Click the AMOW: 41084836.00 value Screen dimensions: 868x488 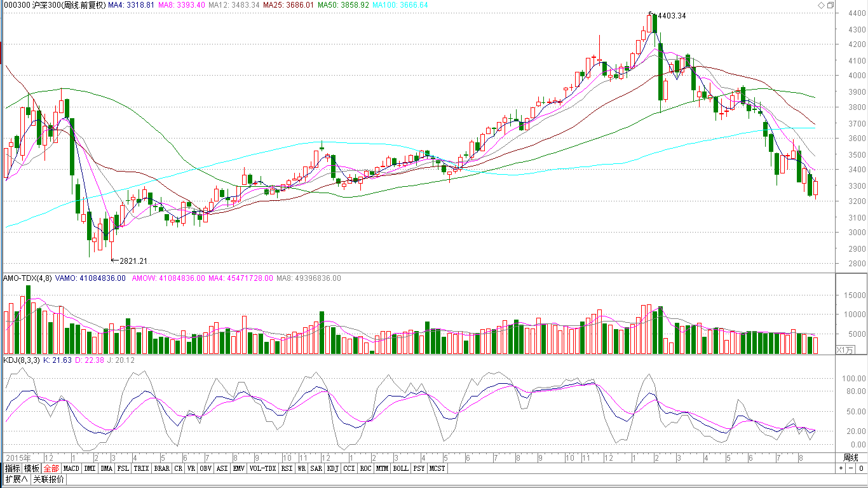click(x=168, y=278)
